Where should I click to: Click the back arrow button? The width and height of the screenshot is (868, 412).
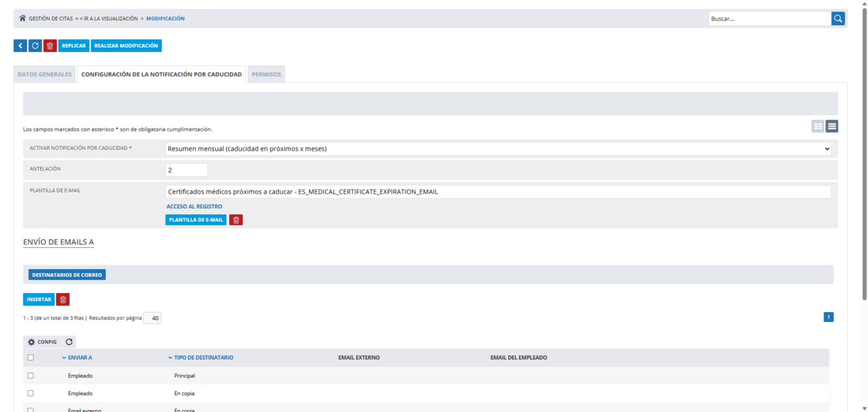click(20, 46)
